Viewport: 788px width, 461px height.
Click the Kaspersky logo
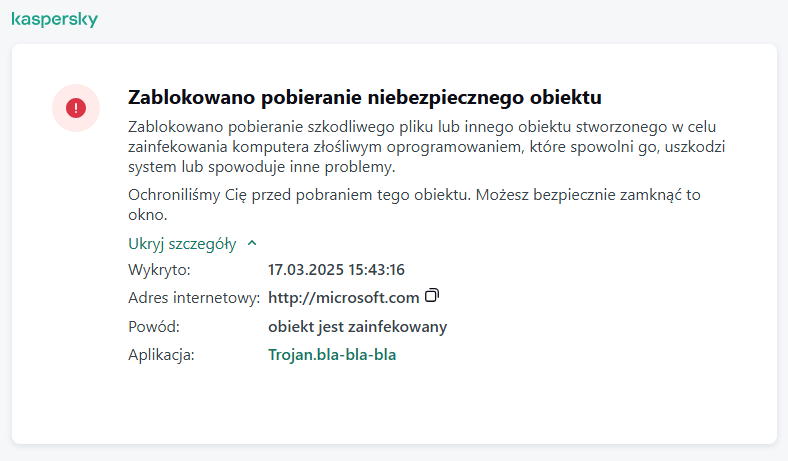click(54, 20)
